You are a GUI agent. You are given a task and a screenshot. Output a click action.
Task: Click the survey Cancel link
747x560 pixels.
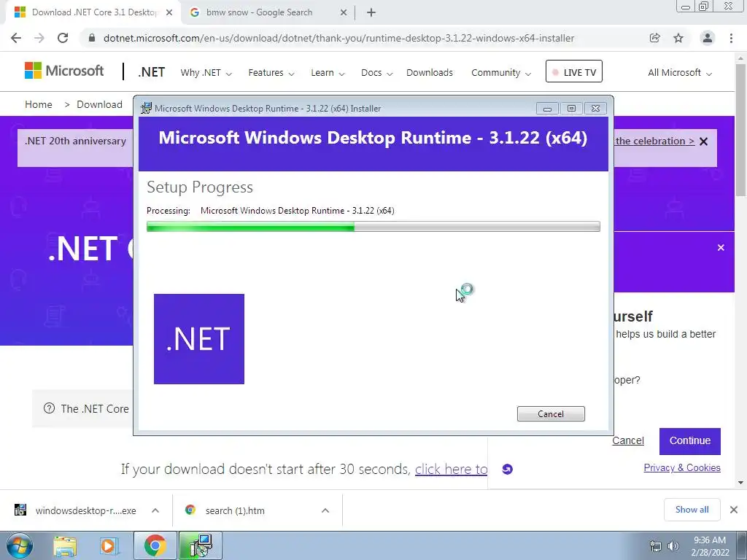(x=628, y=441)
